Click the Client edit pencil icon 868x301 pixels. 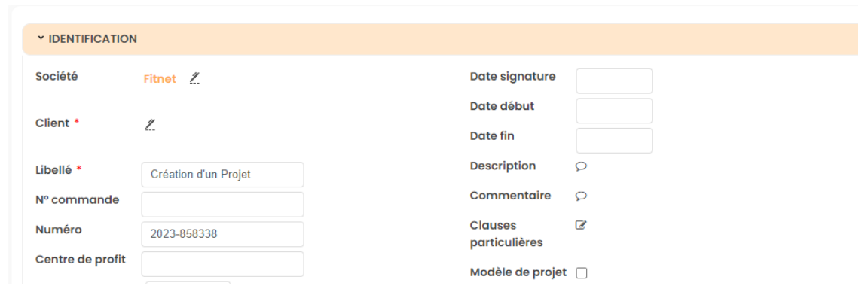(x=150, y=124)
